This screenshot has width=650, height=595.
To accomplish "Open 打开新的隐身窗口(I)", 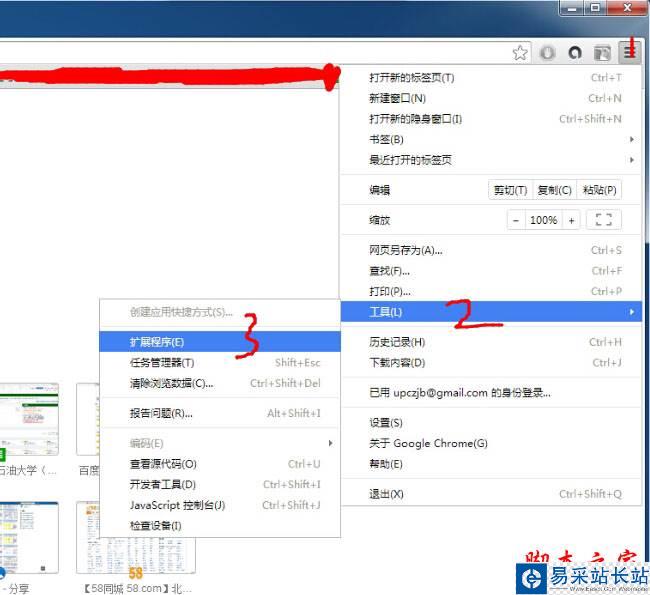I will (x=491, y=119).
